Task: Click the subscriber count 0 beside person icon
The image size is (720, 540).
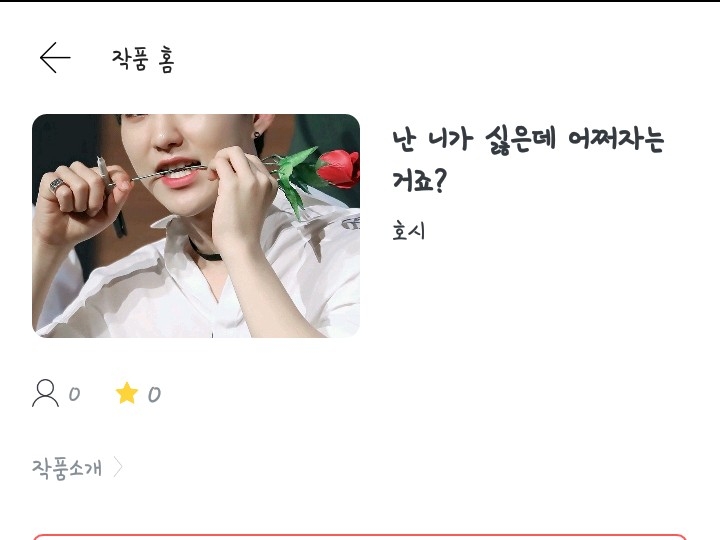Action: click(x=74, y=394)
